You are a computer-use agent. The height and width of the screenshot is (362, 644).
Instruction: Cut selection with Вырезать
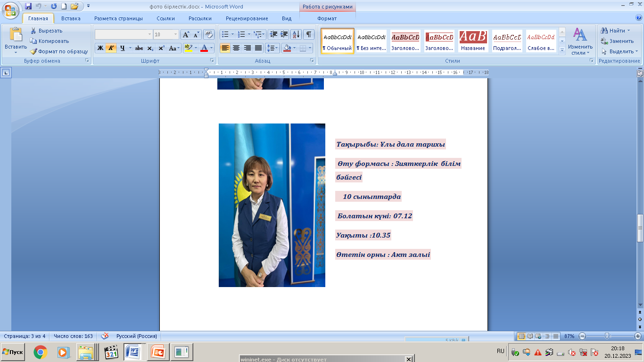point(47,31)
